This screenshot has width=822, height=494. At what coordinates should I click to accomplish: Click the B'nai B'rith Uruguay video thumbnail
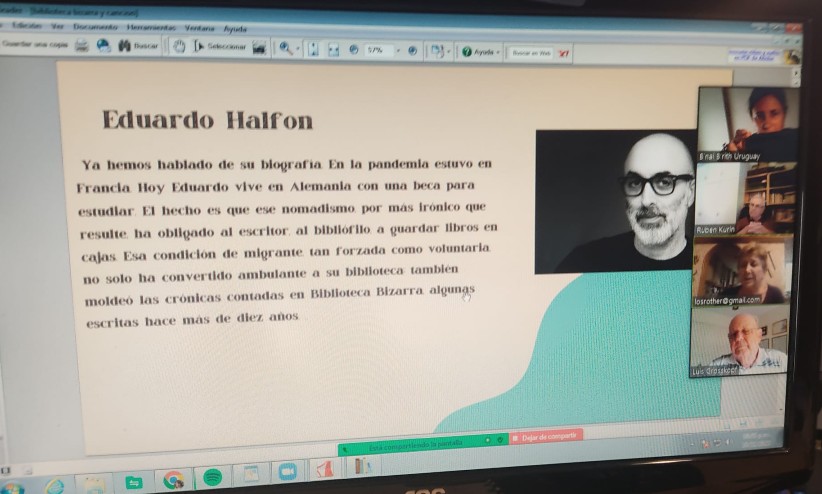click(748, 125)
